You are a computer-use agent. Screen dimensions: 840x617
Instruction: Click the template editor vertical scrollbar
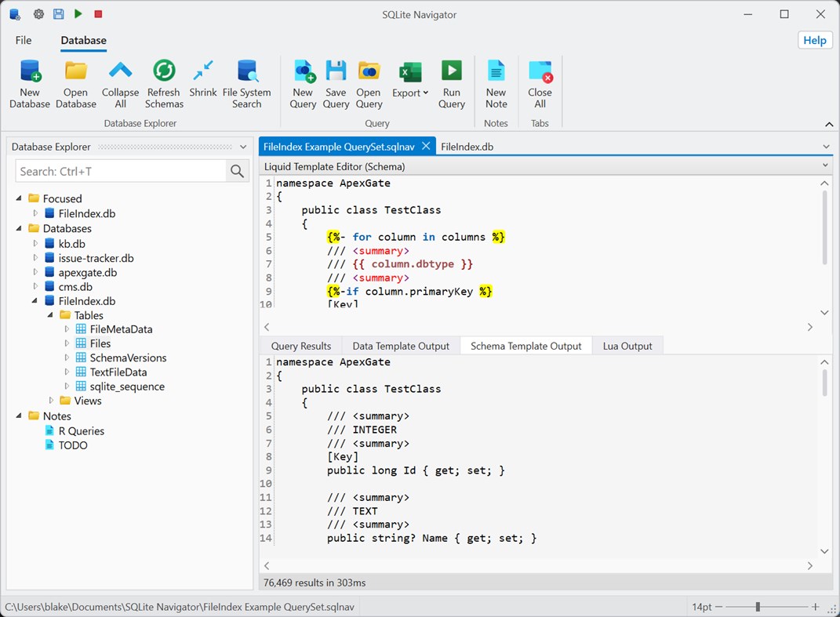click(x=824, y=227)
